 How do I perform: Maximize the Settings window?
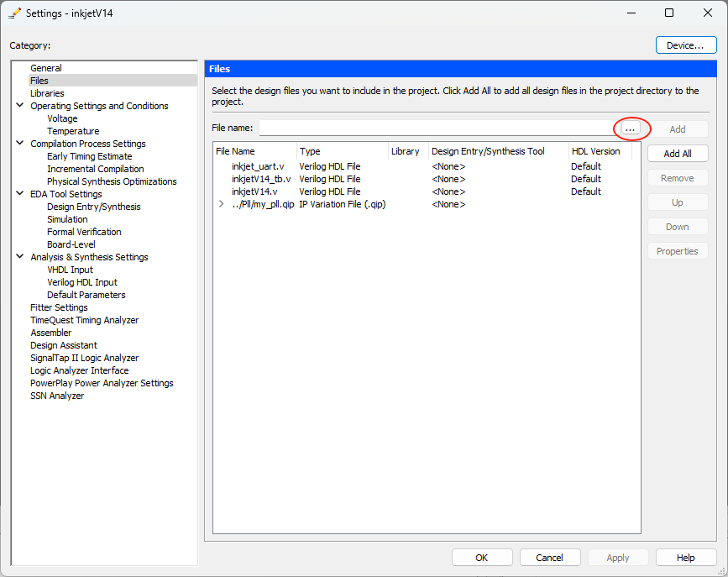(x=669, y=13)
